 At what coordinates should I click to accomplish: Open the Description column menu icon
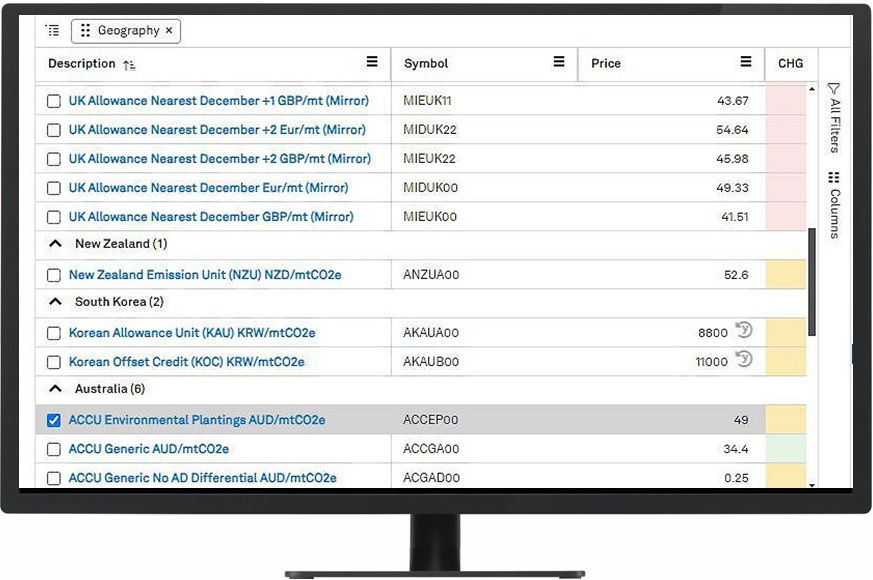pos(372,62)
